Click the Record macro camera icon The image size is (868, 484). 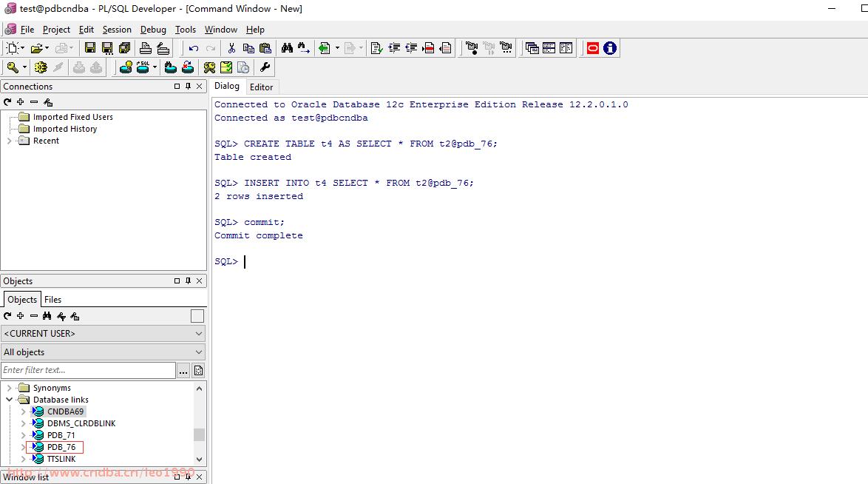[x=472, y=48]
